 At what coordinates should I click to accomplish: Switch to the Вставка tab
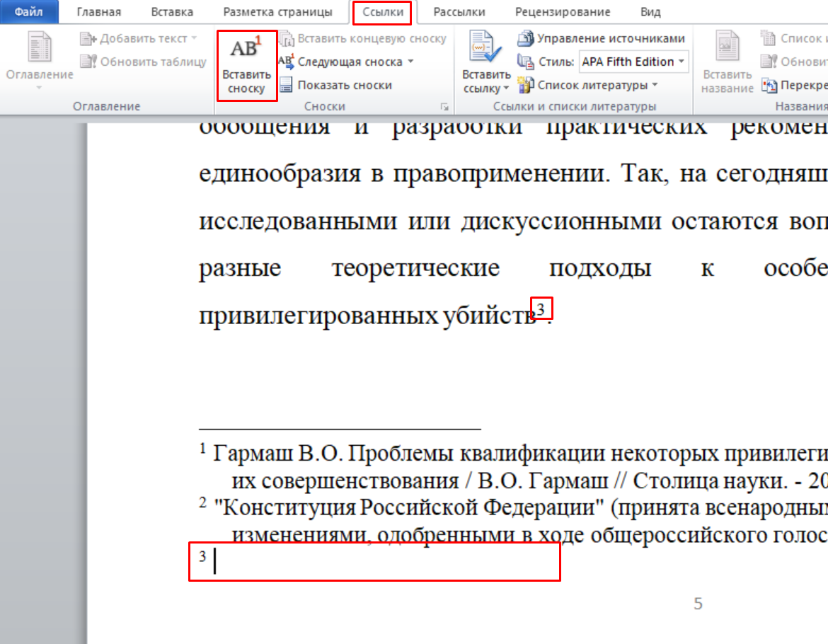click(x=172, y=11)
